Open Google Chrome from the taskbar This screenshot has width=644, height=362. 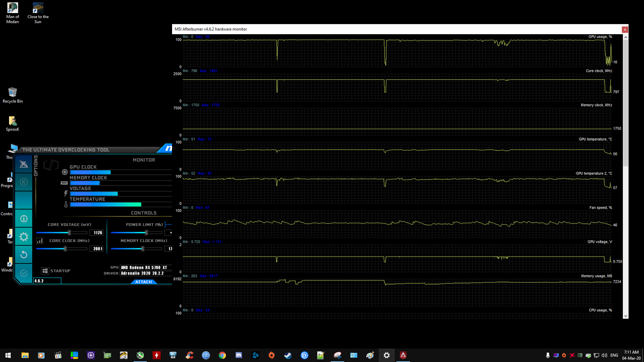(222, 355)
